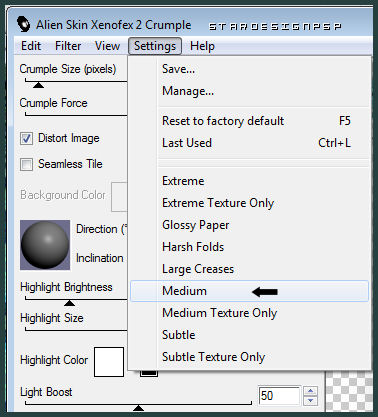Click the Alien Skin title bar icon

pyautogui.click(x=23, y=24)
